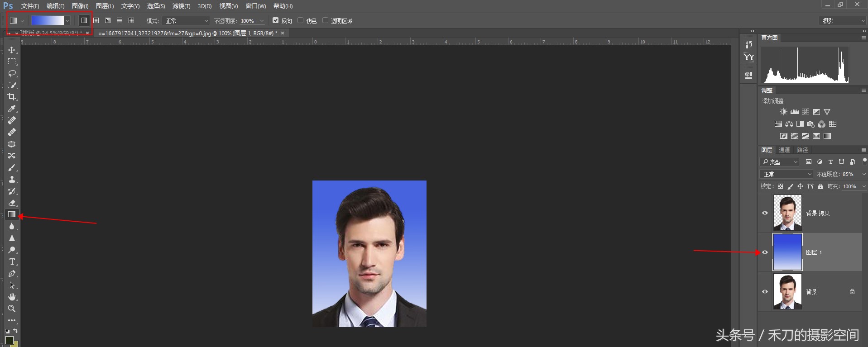Select the Move tool
This screenshot has height=347, width=868.
pyautogui.click(x=12, y=50)
